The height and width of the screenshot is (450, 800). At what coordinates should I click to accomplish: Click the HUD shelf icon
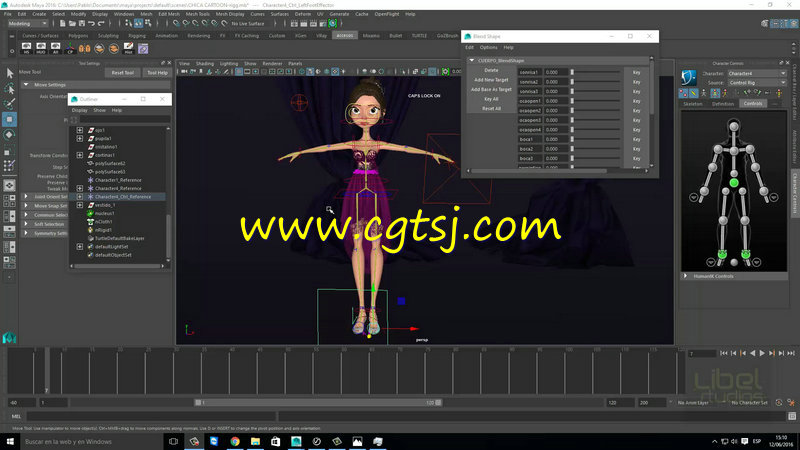pyautogui.click(x=41, y=48)
